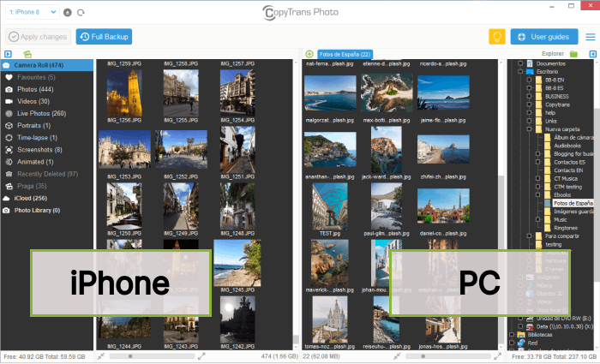Open the User guides
The height and width of the screenshot is (364, 600).
544,37
